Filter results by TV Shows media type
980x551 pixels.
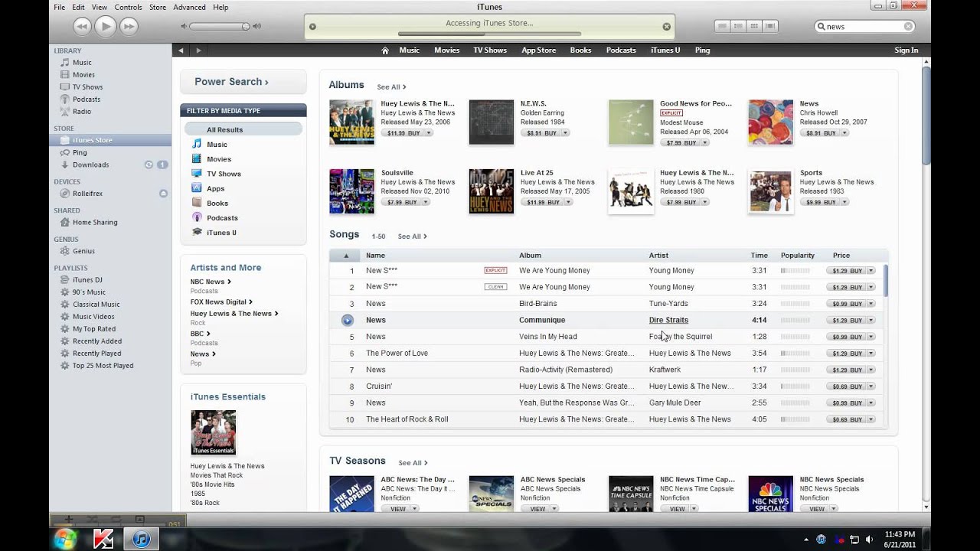[224, 174]
